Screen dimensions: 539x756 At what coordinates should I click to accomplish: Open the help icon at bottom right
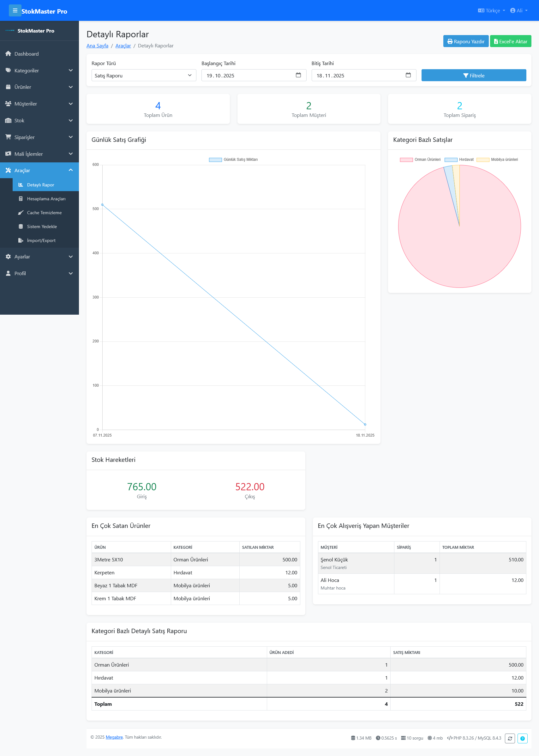(x=522, y=738)
